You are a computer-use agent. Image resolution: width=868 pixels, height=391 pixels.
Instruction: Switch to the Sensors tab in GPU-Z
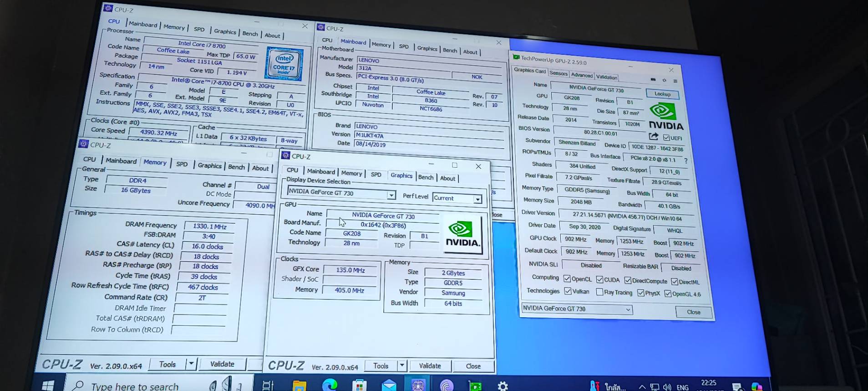pos(558,73)
